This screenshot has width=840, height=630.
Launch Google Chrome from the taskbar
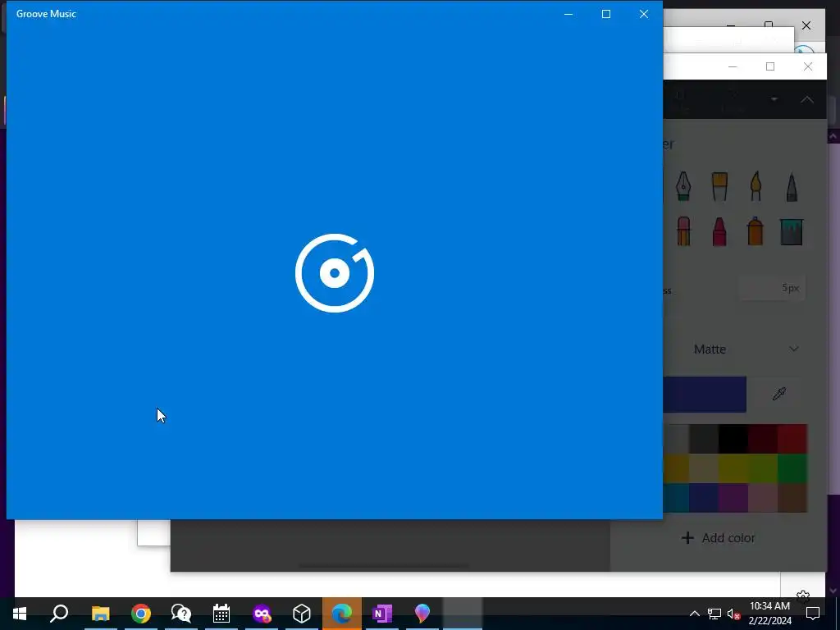click(x=141, y=614)
